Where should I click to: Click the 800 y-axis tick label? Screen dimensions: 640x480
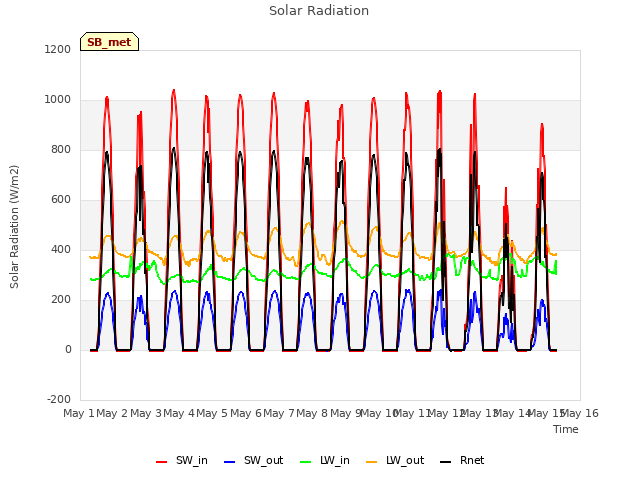click(x=61, y=149)
